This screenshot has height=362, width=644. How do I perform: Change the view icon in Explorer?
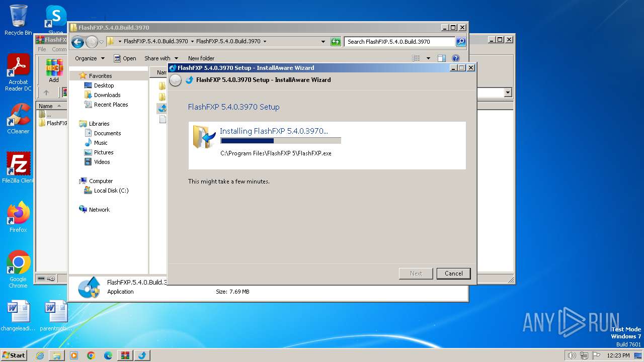416,58
